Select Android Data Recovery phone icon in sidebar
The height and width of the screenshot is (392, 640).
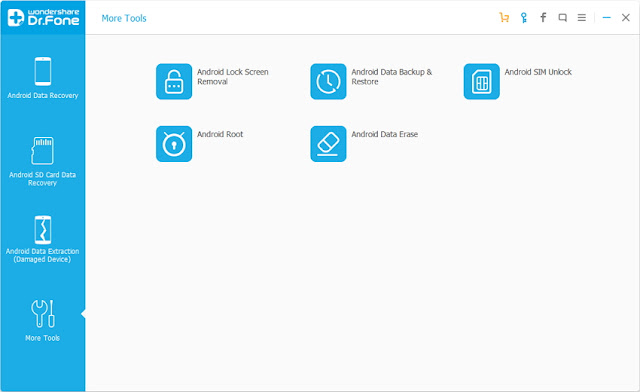(x=43, y=71)
